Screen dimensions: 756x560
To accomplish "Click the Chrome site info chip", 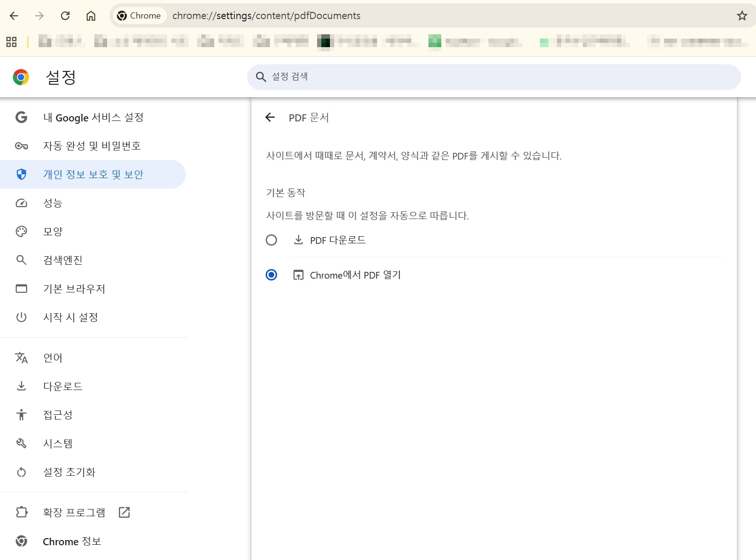I will [139, 16].
